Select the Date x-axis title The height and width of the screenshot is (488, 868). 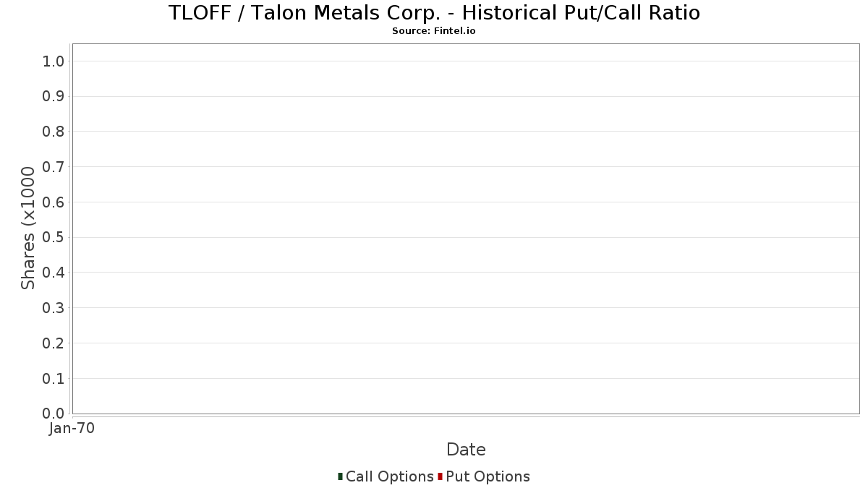466,450
